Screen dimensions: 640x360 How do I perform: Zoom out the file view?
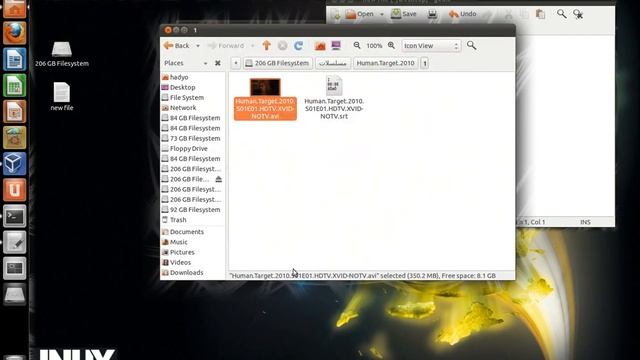tap(357, 45)
